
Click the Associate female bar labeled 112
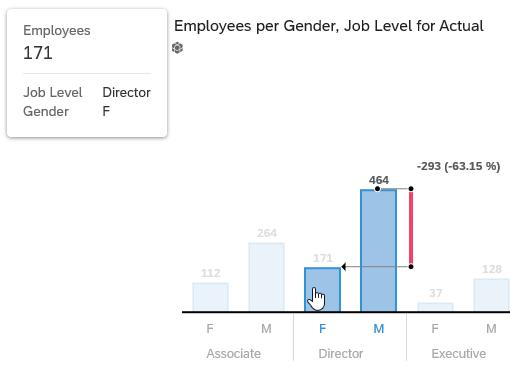coord(210,297)
